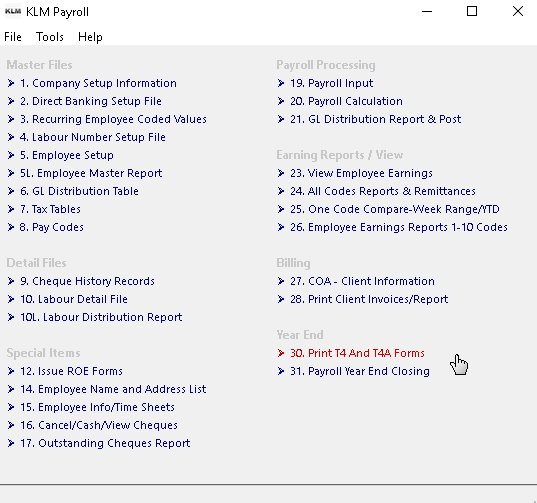Click the KLM application icon in title bar
This screenshot has height=503, width=537.
[x=13, y=11]
